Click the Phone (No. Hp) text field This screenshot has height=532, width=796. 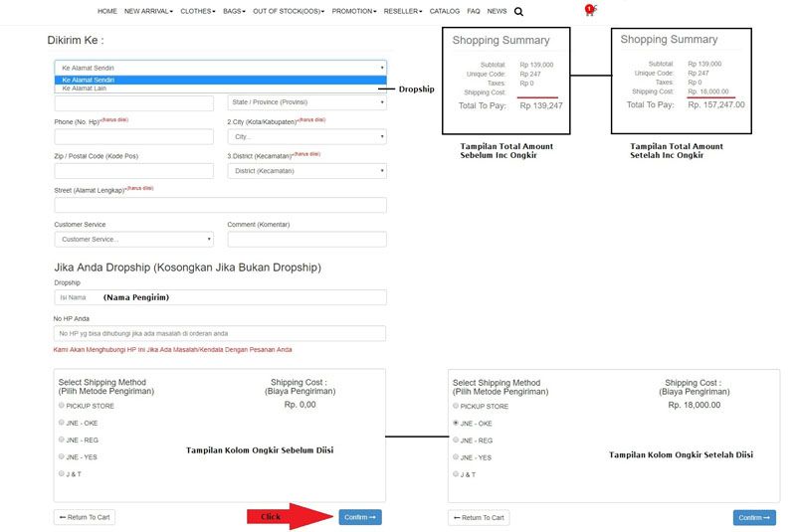click(133, 136)
